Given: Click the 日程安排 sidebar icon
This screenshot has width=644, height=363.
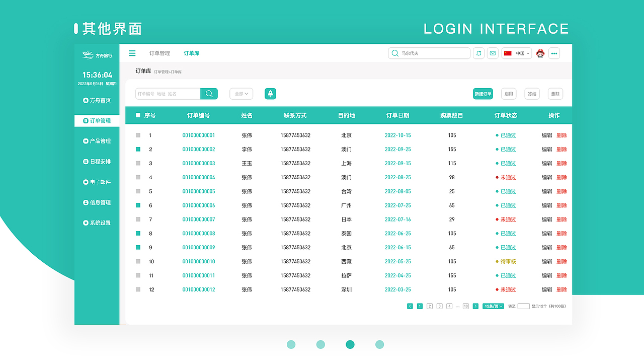Looking at the screenshot, I should pyautogui.click(x=86, y=162).
